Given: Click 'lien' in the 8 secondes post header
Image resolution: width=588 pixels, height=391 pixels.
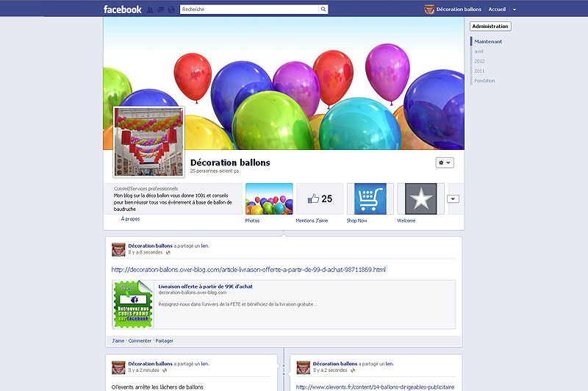Looking at the screenshot, I should pyautogui.click(x=205, y=246).
